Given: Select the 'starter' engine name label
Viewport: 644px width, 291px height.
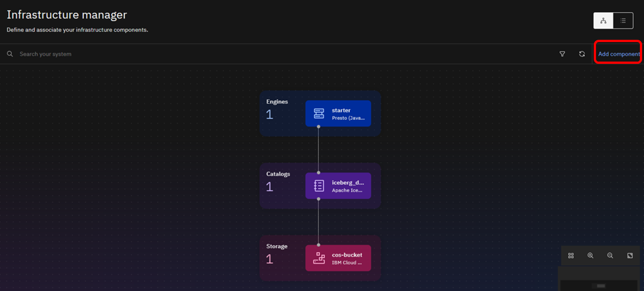Looking at the screenshot, I should click(341, 110).
